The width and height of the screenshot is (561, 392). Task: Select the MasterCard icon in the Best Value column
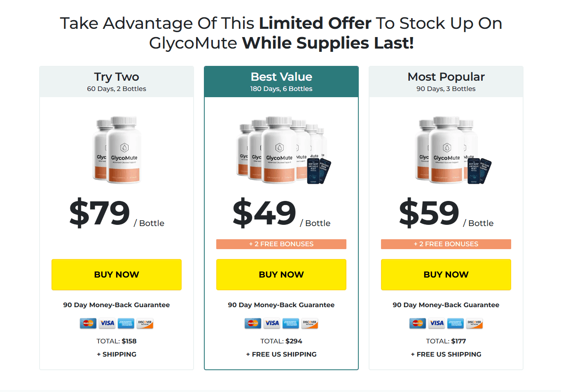tap(252, 323)
